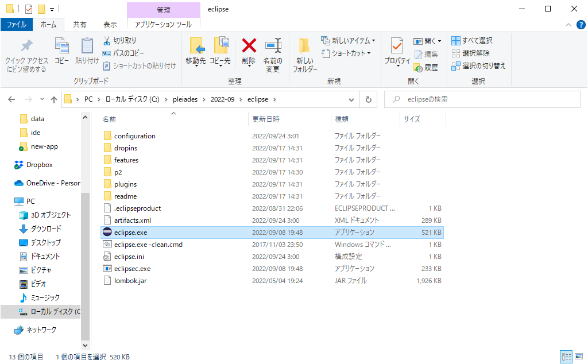Open the Copy to (コピー先) icon
588x364 pixels.
point(220,46)
